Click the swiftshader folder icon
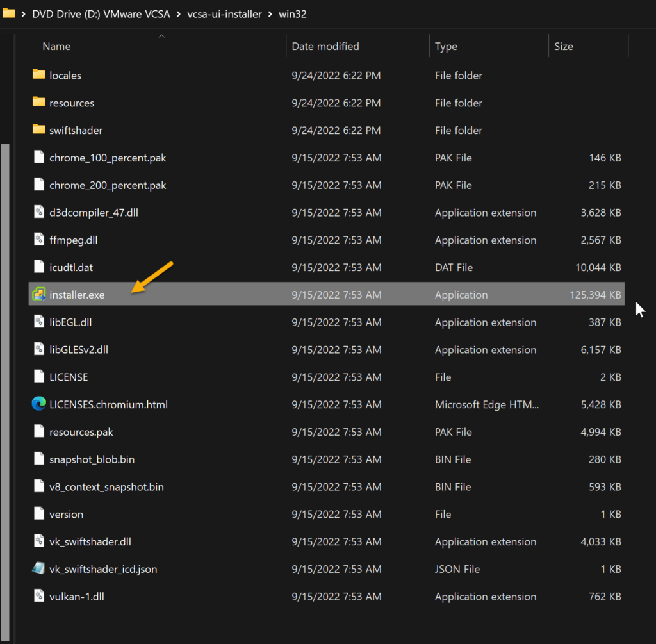Image resolution: width=656 pixels, height=644 pixels. pyautogui.click(x=39, y=130)
